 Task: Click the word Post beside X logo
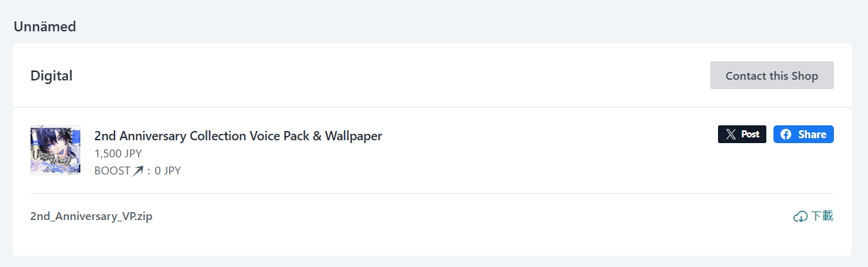(x=750, y=135)
